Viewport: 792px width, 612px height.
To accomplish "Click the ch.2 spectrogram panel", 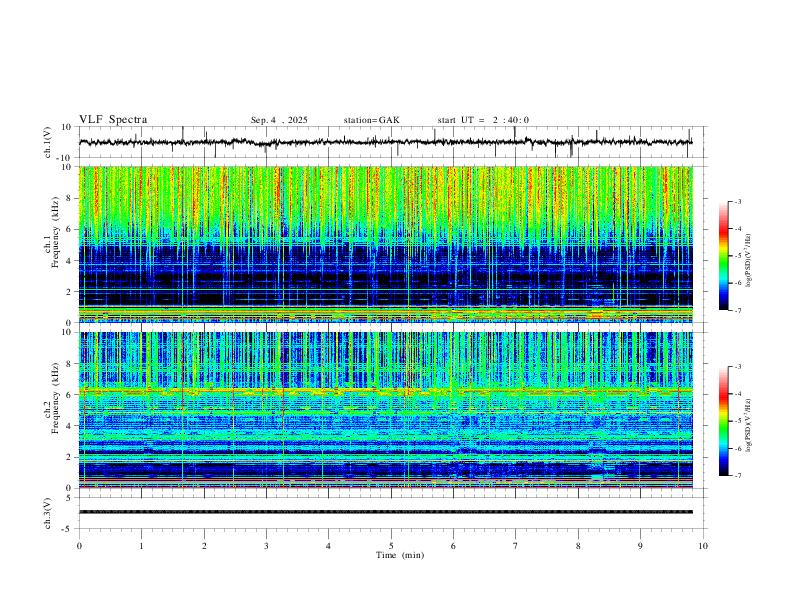I will (385, 410).
